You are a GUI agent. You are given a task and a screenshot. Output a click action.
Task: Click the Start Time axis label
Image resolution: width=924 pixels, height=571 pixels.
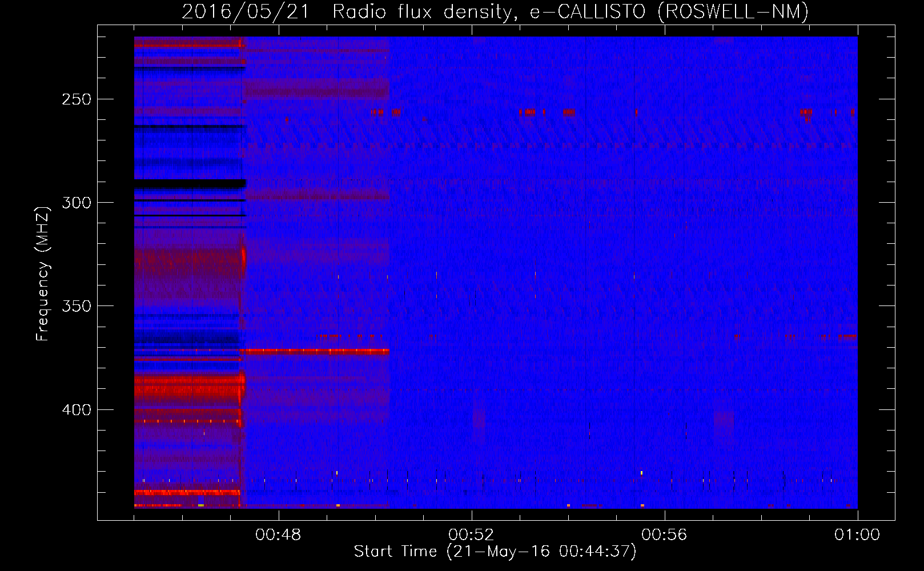(x=495, y=552)
